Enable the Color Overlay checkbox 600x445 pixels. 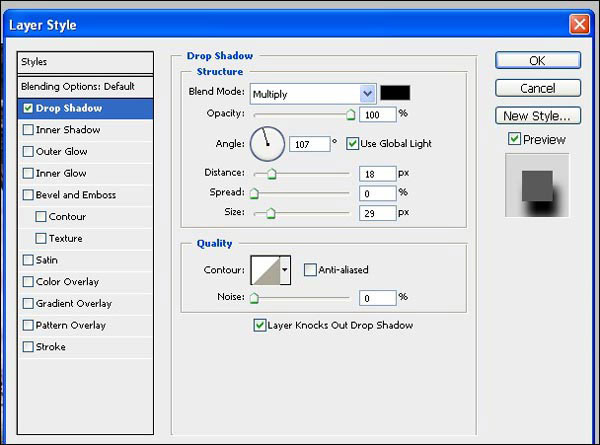pos(28,282)
